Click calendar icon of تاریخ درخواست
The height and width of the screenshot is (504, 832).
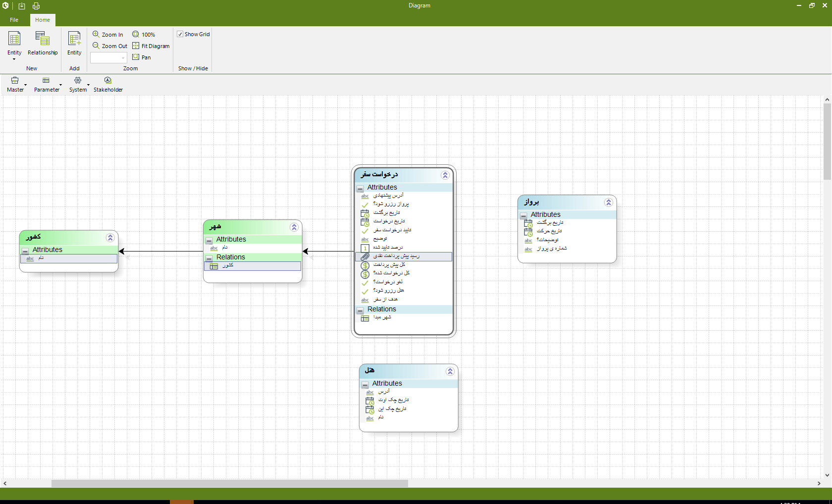tap(365, 222)
